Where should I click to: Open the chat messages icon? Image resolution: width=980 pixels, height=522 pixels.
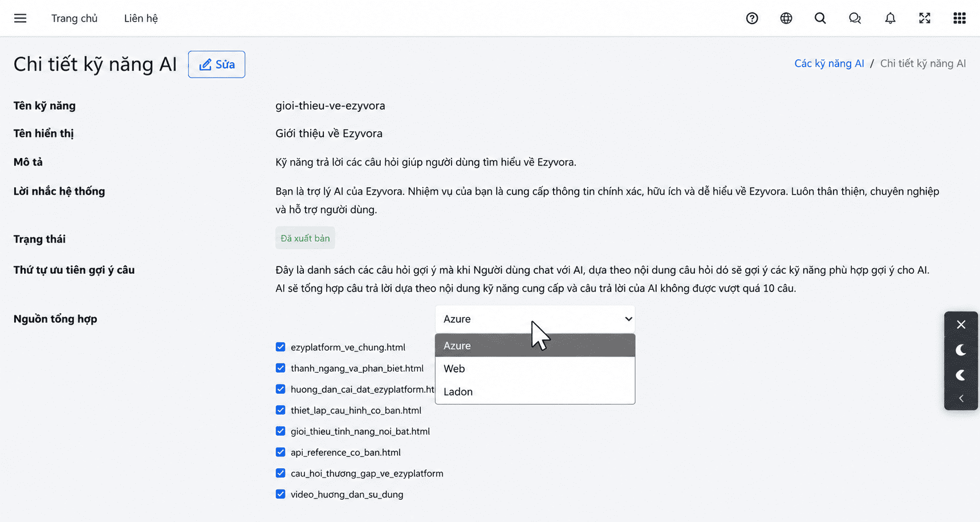pyautogui.click(x=855, y=18)
